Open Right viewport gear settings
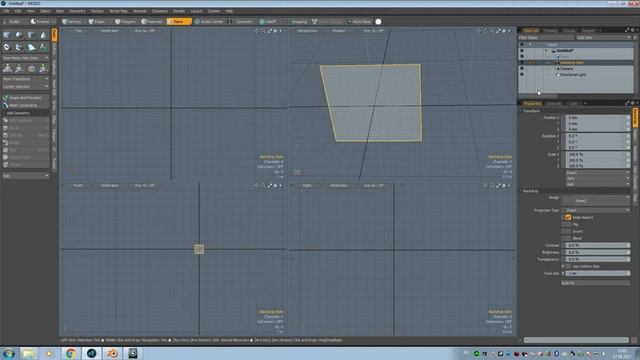This screenshot has height=360, width=640. pos(504,186)
